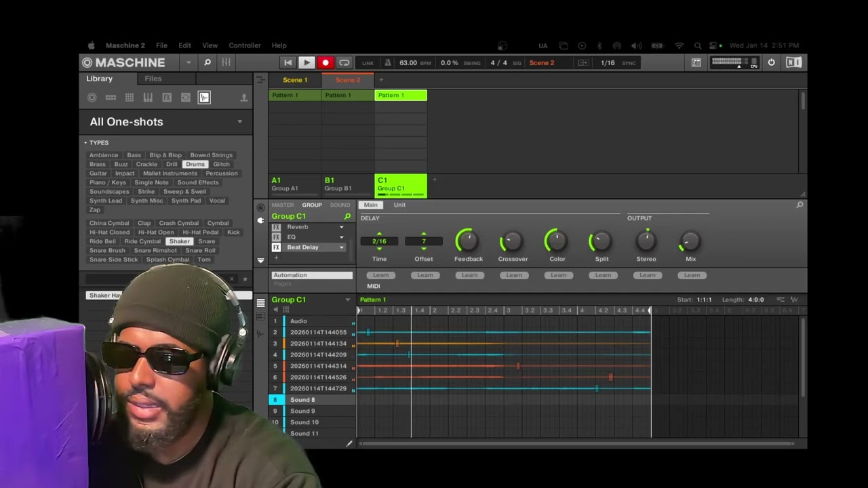Click the MASTER channel tab
The image size is (868, 488).
[283, 205]
